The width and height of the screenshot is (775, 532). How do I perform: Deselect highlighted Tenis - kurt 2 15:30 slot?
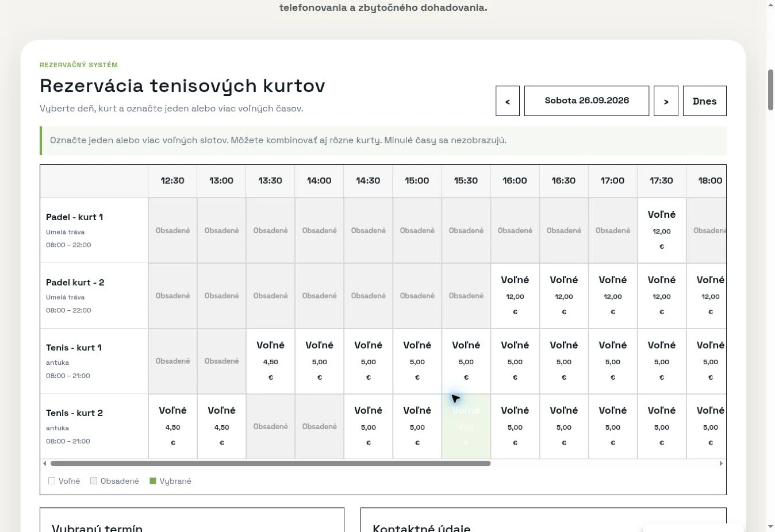(x=466, y=427)
